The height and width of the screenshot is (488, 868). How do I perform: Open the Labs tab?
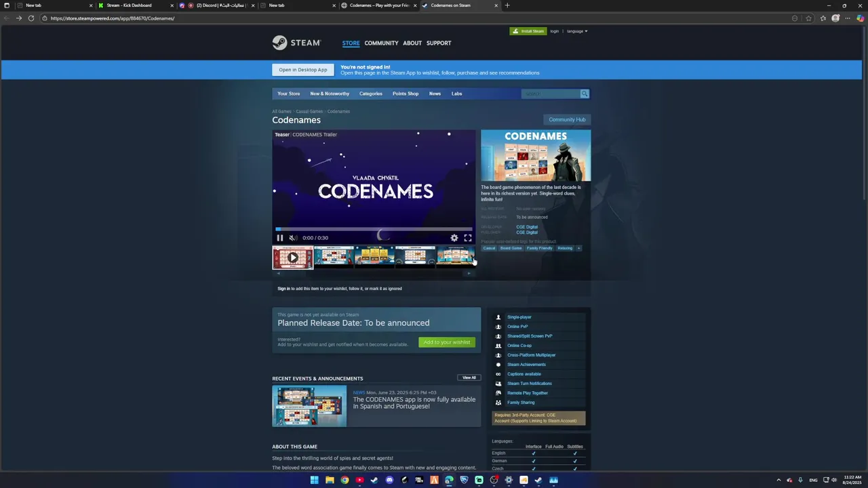point(457,94)
